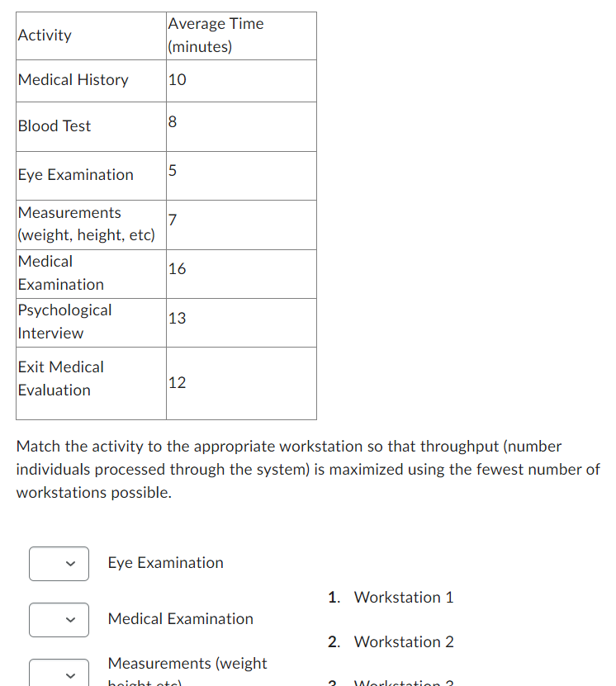Open the dropdown next to Eye Examination

coord(59,564)
